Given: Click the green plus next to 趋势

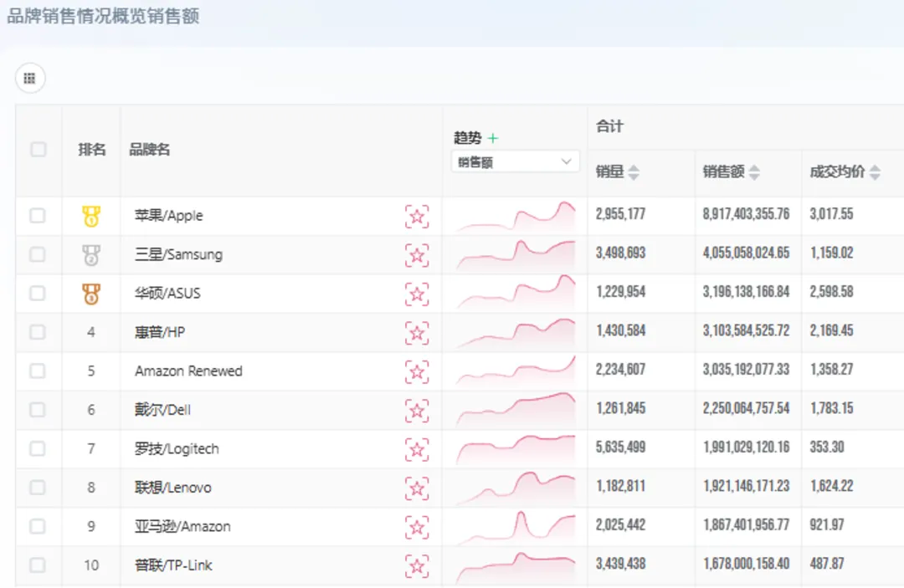Looking at the screenshot, I should pos(493,137).
